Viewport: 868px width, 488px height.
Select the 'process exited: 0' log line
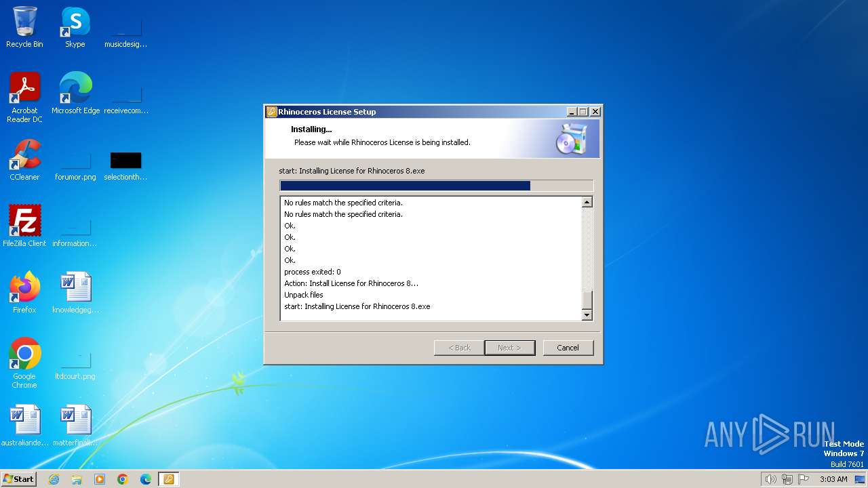[x=313, y=272]
